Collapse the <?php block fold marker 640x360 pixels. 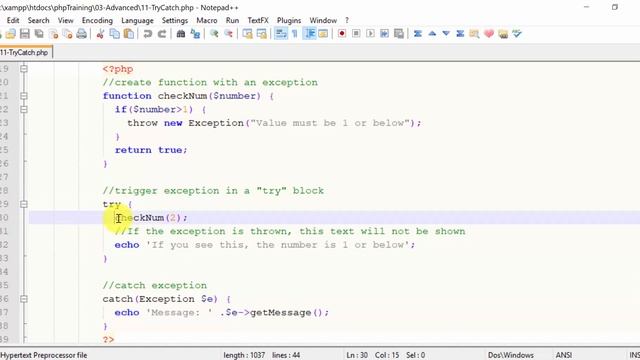click(24, 69)
